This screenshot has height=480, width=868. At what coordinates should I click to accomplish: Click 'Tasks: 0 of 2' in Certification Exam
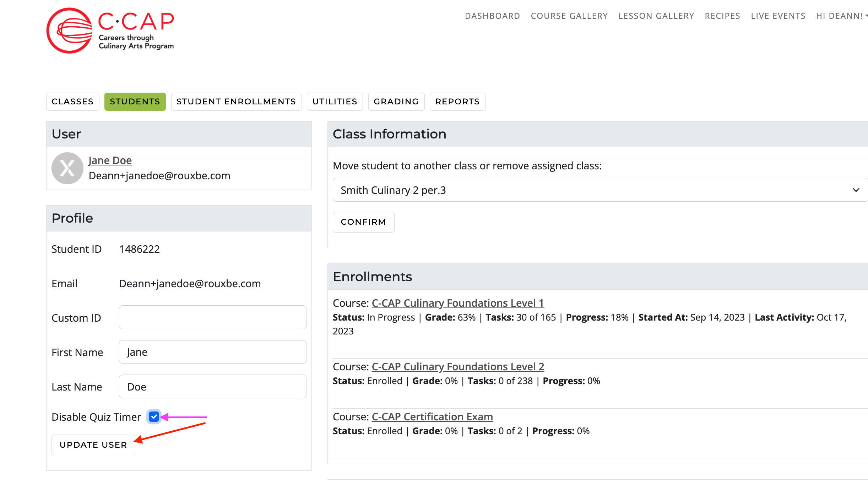[495, 431]
